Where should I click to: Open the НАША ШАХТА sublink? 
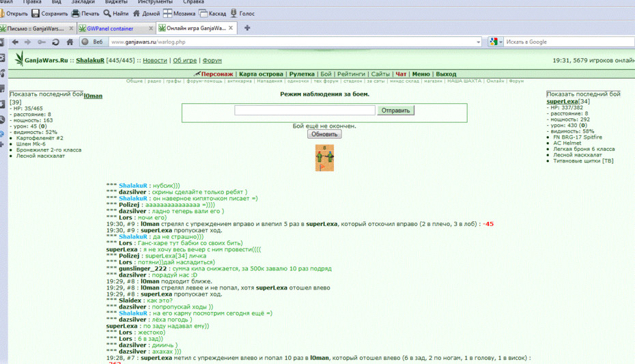click(464, 81)
